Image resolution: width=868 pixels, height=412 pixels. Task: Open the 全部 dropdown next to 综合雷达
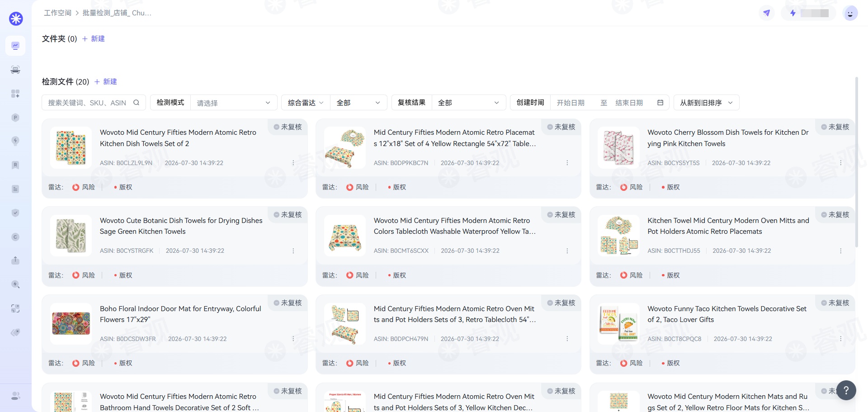[x=359, y=103]
